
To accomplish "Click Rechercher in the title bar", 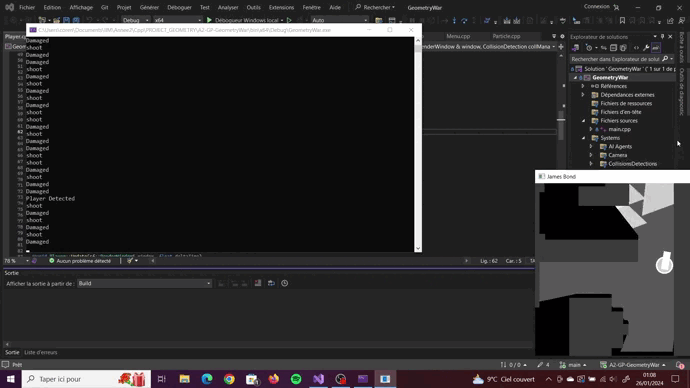I will pos(375,7).
